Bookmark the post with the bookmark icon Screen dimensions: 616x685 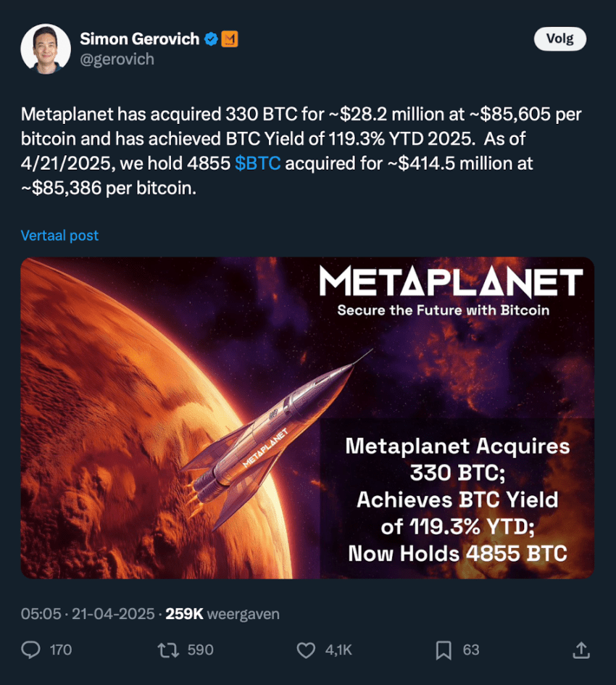click(444, 649)
